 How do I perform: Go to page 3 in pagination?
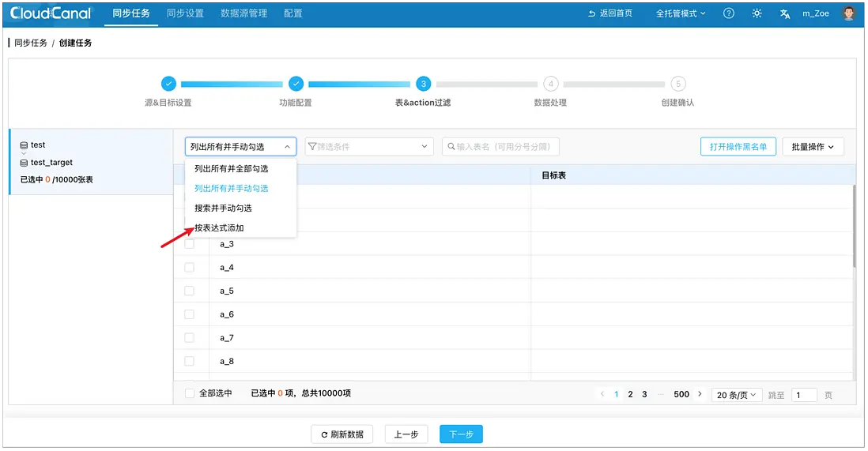click(x=644, y=394)
